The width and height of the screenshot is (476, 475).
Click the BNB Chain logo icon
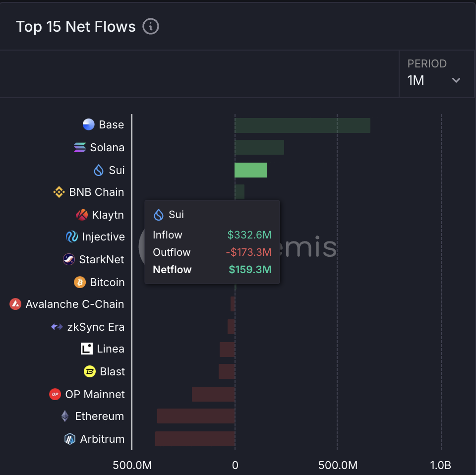(59, 192)
